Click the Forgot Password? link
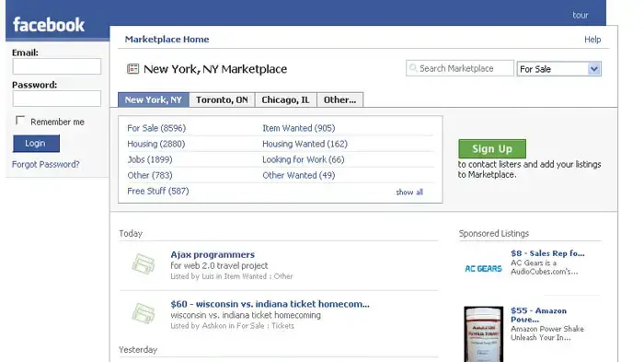 pos(46,164)
